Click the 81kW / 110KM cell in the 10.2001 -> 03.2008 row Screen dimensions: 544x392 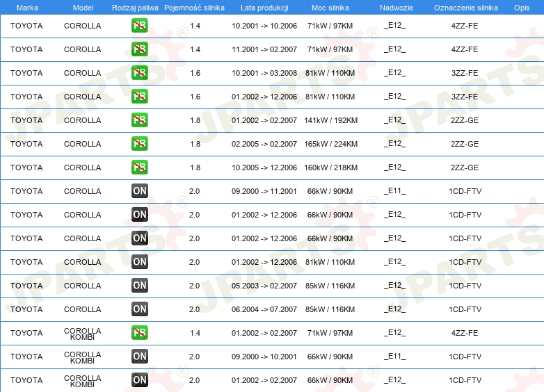330,73
